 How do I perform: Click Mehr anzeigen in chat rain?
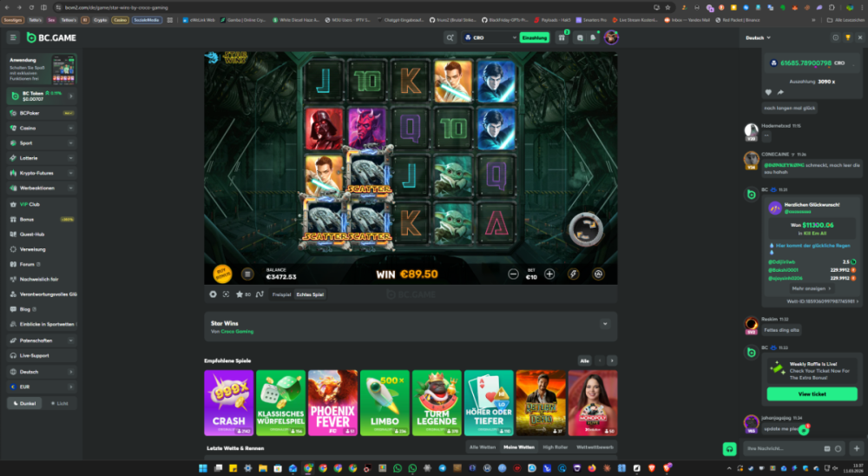(x=811, y=288)
